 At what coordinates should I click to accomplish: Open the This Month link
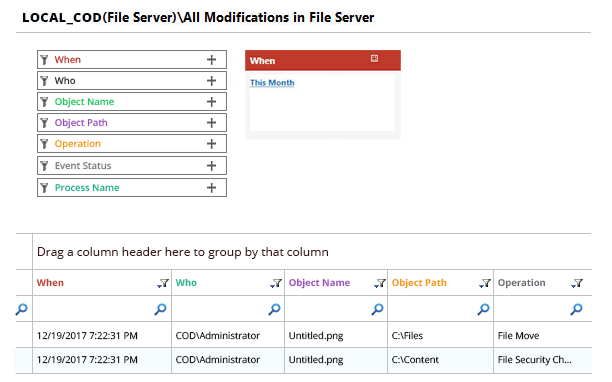coord(272,83)
